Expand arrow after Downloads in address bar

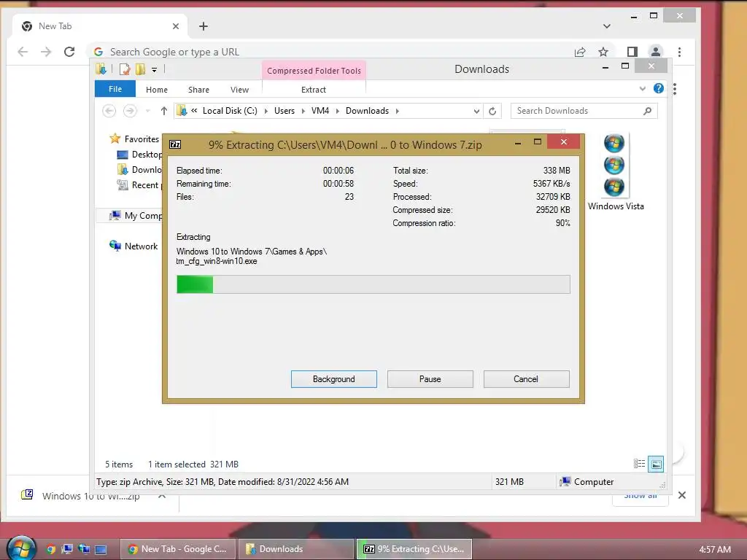click(x=398, y=111)
